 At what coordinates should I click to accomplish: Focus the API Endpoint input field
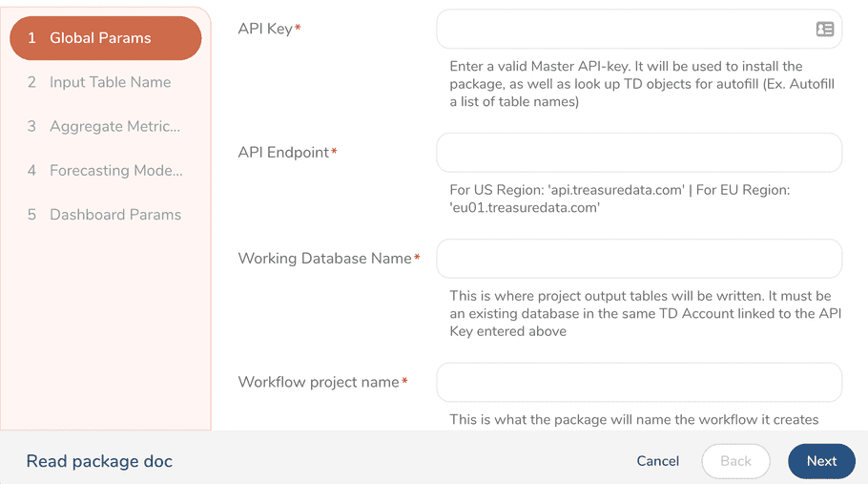click(639, 153)
